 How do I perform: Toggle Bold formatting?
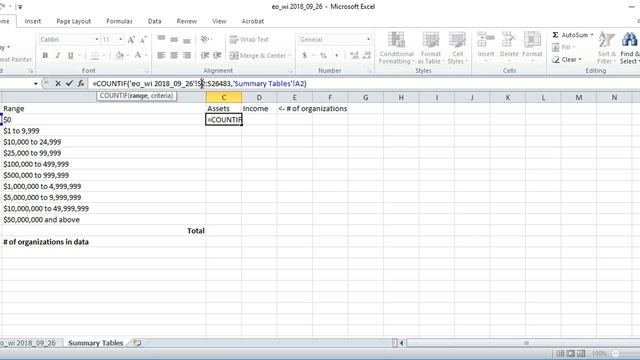45,56
